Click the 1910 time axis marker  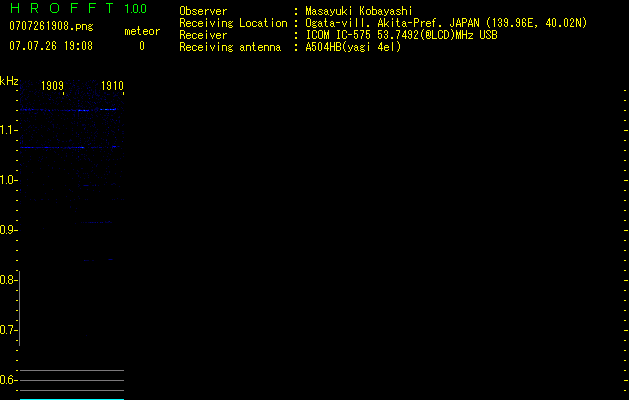(x=112, y=86)
